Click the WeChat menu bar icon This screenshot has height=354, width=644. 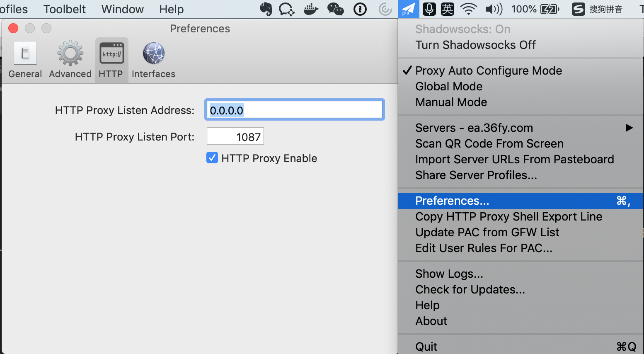[x=335, y=9]
